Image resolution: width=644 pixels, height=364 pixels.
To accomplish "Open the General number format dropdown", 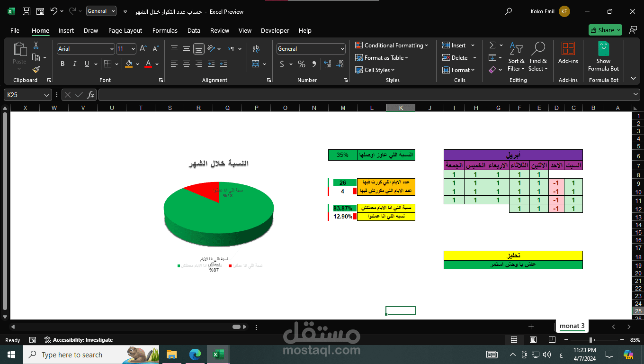I will [342, 49].
